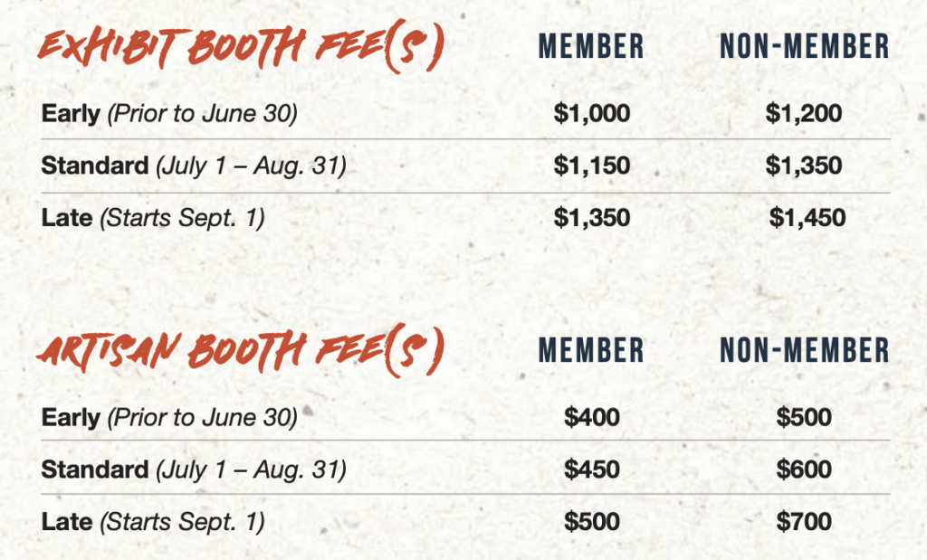Select the Member column header for exhibit fees
Viewport: 927px width, 560px height.
pos(591,47)
